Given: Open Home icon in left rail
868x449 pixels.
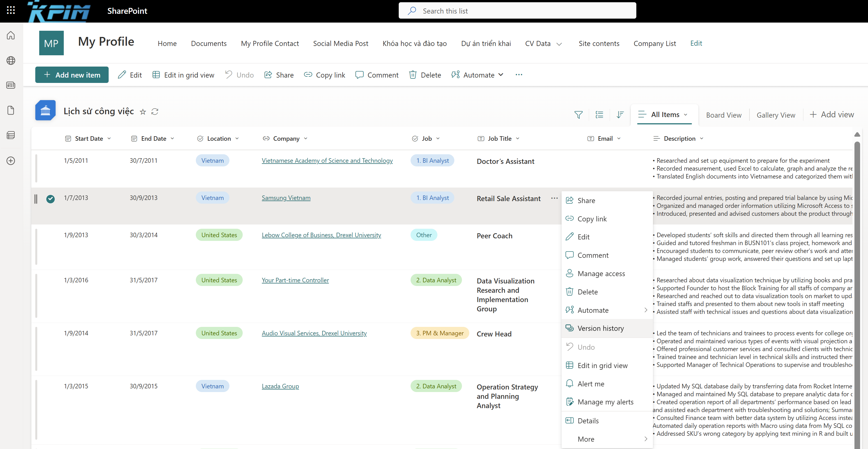Looking at the screenshot, I should [11, 35].
